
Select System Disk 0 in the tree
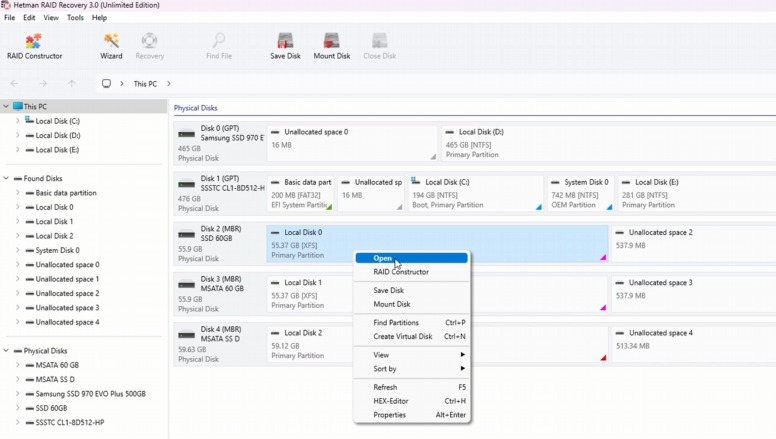click(57, 250)
